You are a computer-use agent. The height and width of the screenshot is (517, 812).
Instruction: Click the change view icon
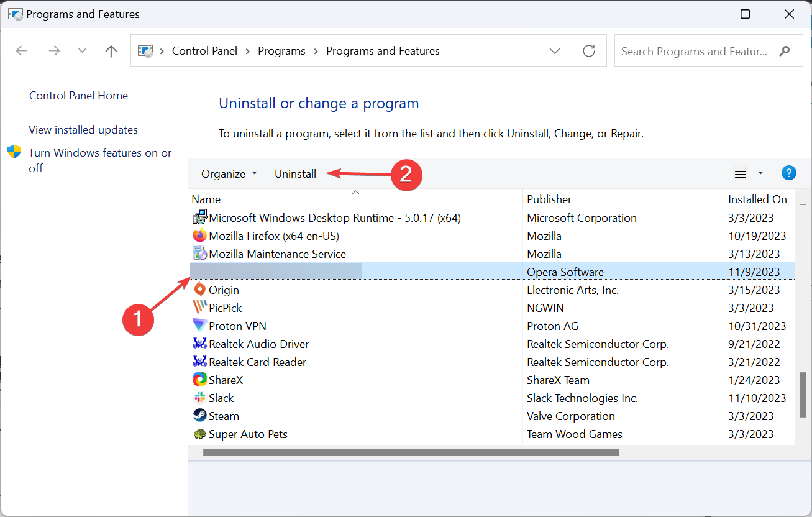coord(741,173)
